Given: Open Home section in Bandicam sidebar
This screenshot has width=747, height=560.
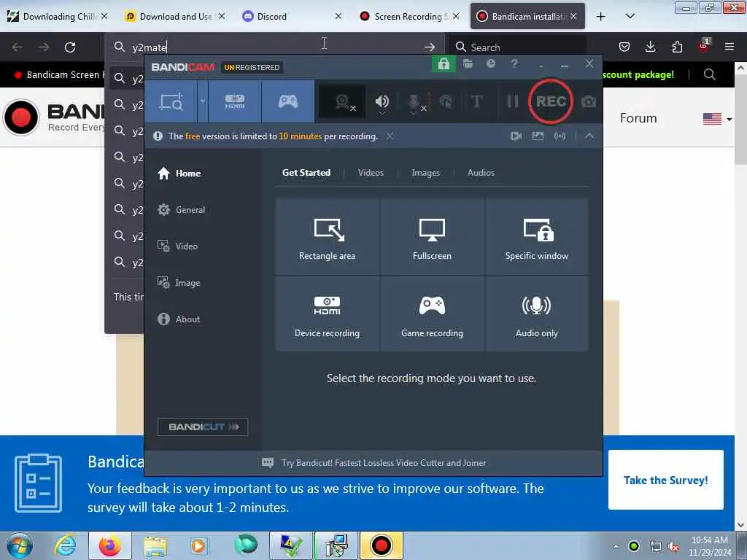Looking at the screenshot, I should (x=179, y=174).
